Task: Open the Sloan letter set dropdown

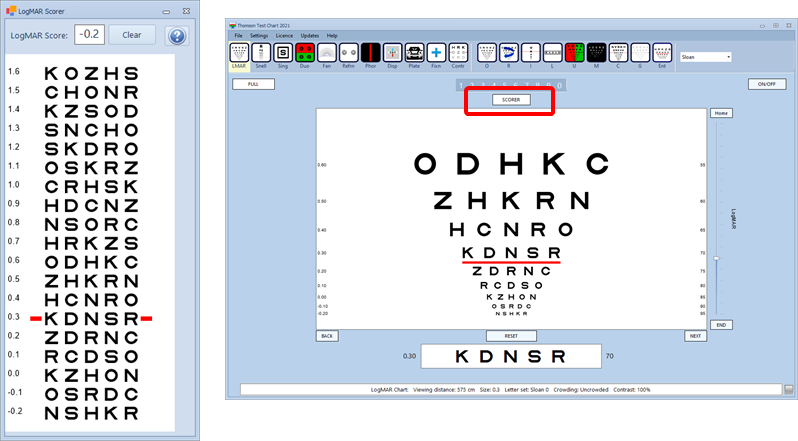Action: click(x=704, y=57)
